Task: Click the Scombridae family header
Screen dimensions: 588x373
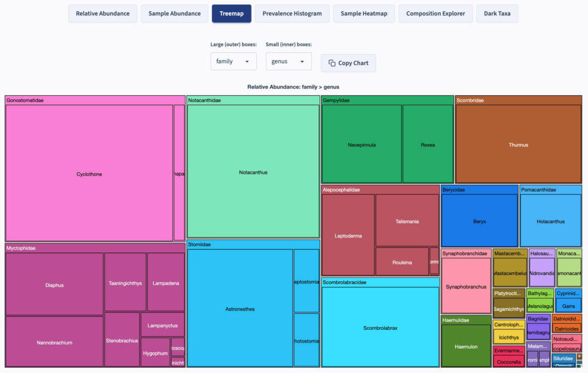Action: [519, 100]
